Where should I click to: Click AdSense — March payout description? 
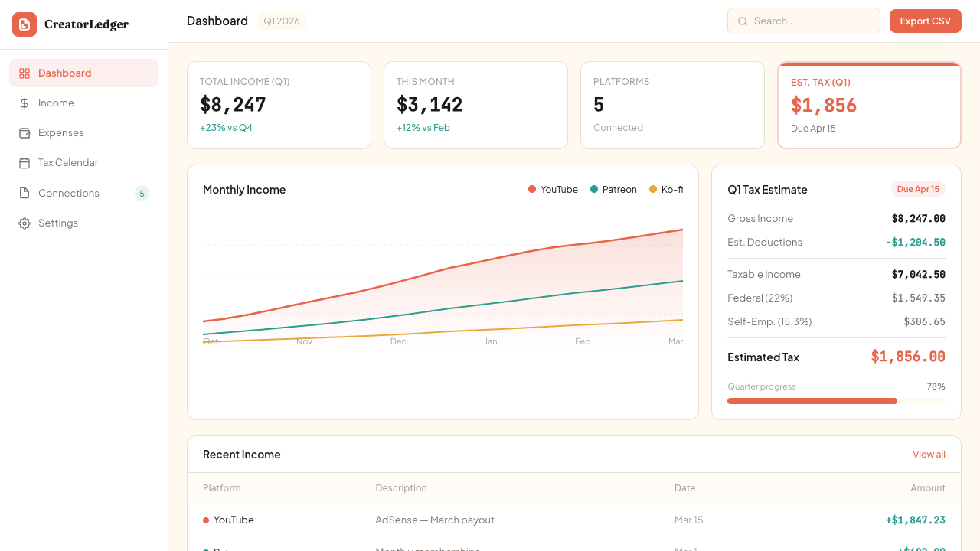click(x=435, y=520)
